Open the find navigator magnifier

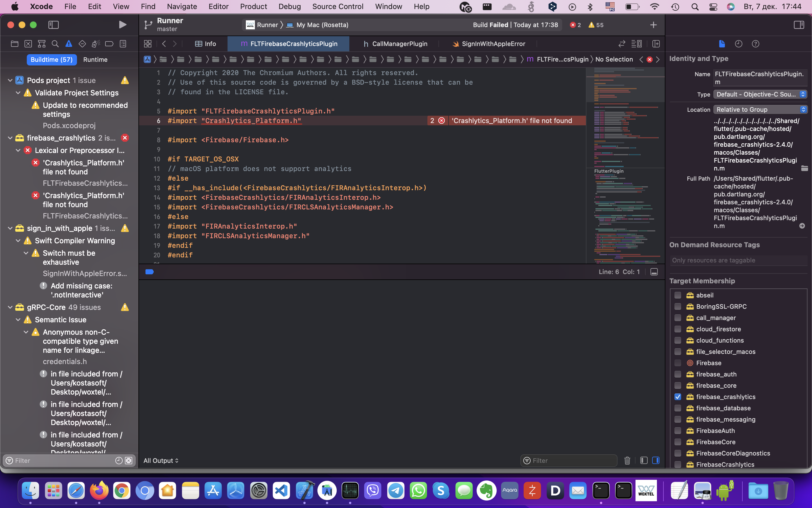(x=55, y=44)
